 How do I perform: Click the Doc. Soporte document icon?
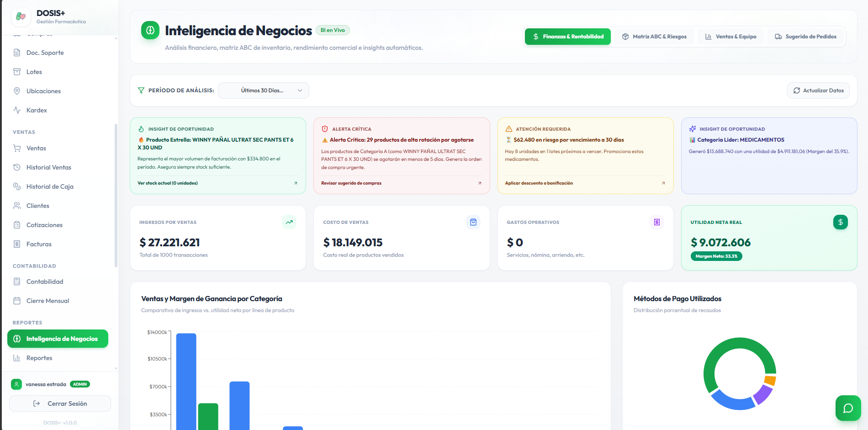point(17,53)
